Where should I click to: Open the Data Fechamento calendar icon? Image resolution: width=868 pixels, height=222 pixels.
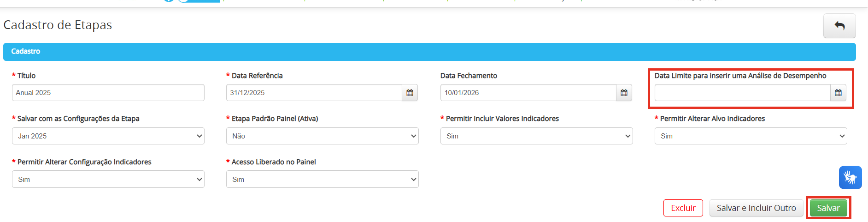tap(624, 93)
